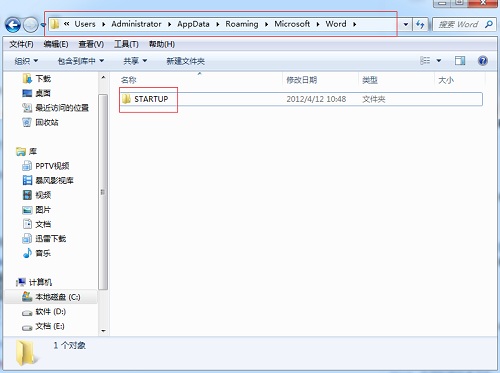Viewport: 500px width, 373px height.
Task: Open the 查看(V) menu
Action: click(91, 44)
